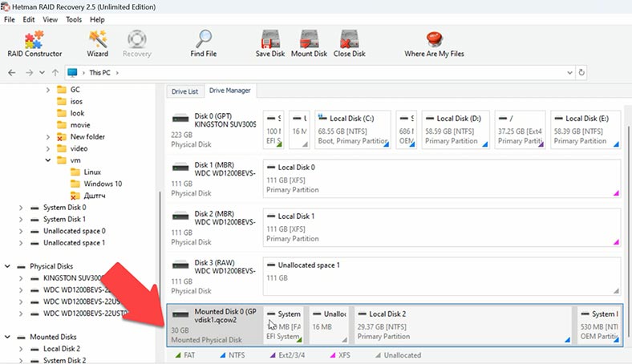This screenshot has height=364, width=632.
Task: Open the View menu
Action: (x=50, y=19)
